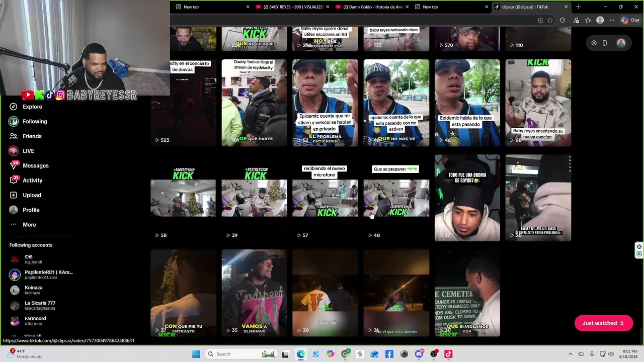Open video 'Epidemic habla de lo que esta pasando'

467,103
